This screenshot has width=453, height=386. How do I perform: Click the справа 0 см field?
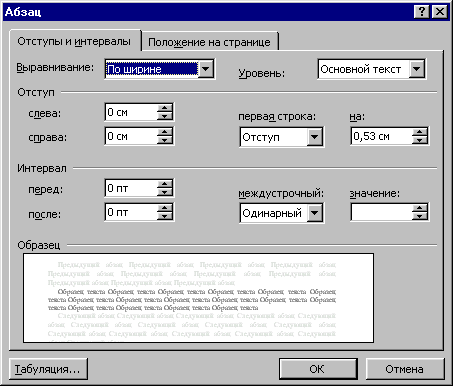pos(131,136)
